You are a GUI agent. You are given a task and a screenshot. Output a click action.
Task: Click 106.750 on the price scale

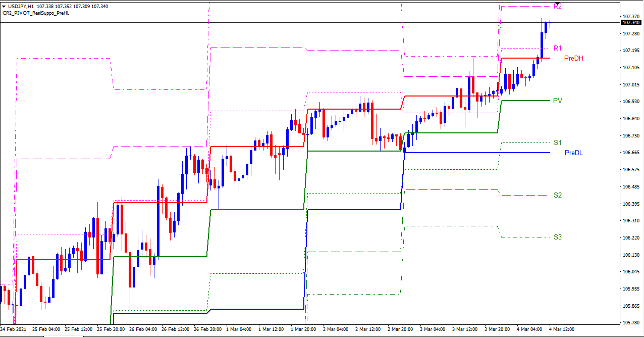[x=631, y=135]
